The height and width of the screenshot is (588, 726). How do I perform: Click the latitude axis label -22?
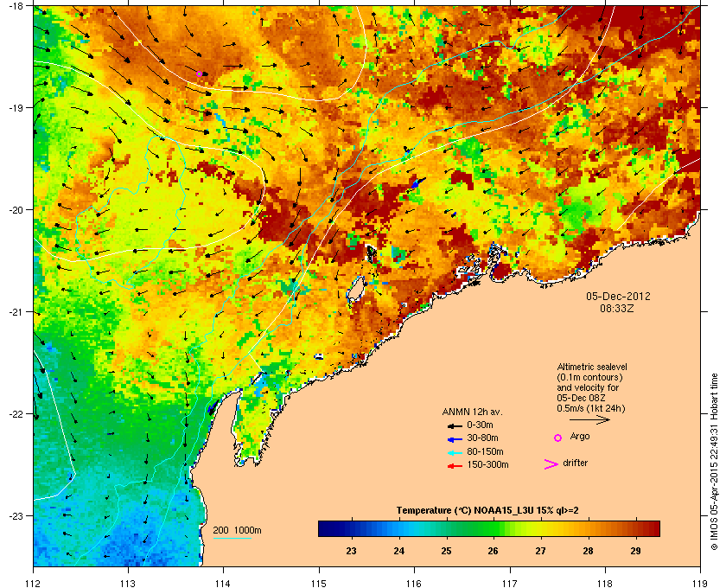pyautogui.click(x=16, y=414)
